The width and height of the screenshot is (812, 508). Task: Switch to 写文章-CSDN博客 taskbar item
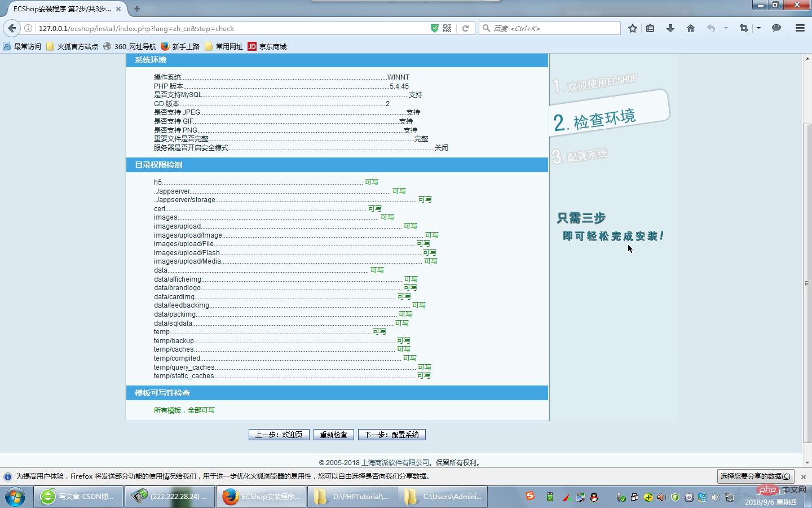click(78, 497)
